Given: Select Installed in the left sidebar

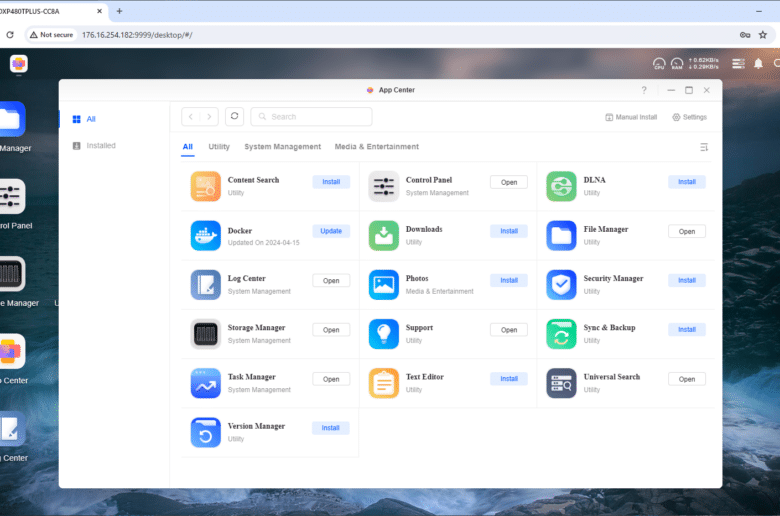Looking at the screenshot, I should coord(114,145).
